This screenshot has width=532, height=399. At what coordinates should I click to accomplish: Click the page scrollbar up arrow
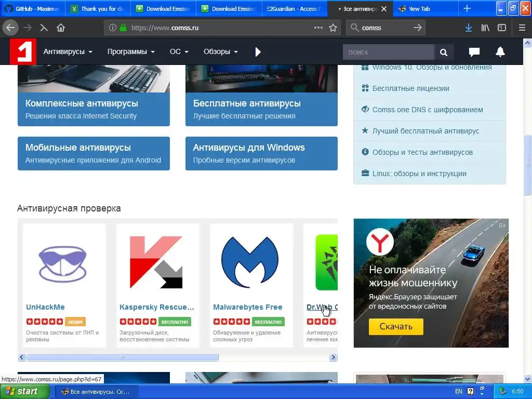tap(527, 43)
